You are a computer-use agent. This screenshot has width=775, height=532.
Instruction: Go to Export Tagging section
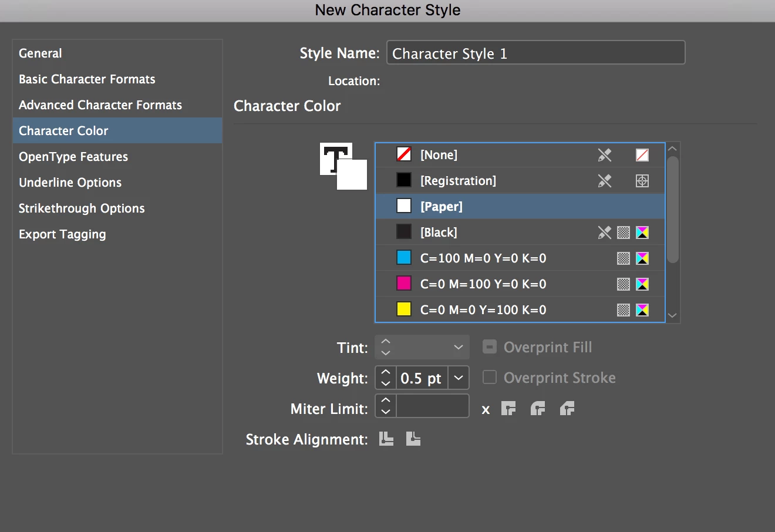(62, 234)
